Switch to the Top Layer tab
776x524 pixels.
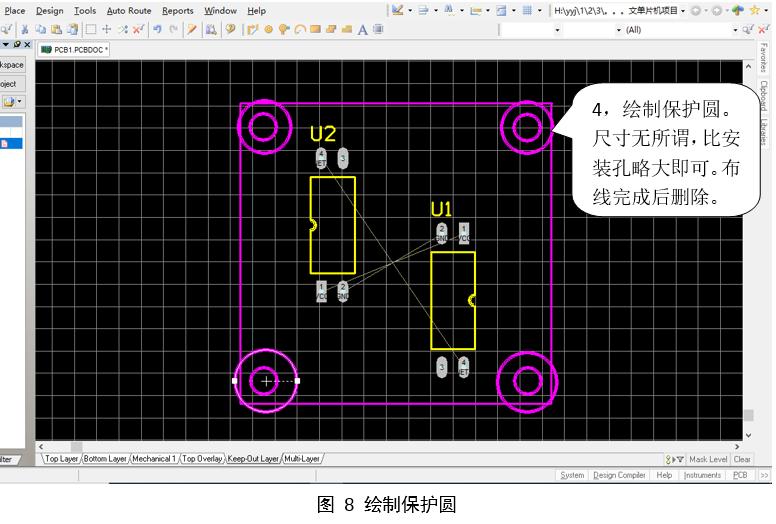coord(61,459)
